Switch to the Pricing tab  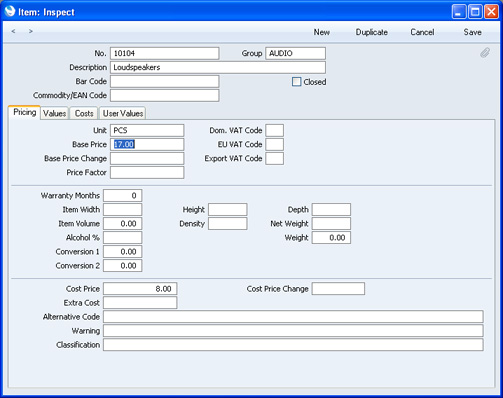pyautogui.click(x=25, y=112)
